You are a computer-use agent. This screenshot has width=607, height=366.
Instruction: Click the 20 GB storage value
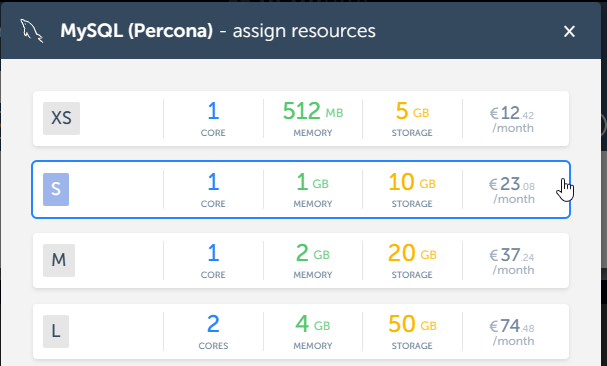(x=412, y=253)
